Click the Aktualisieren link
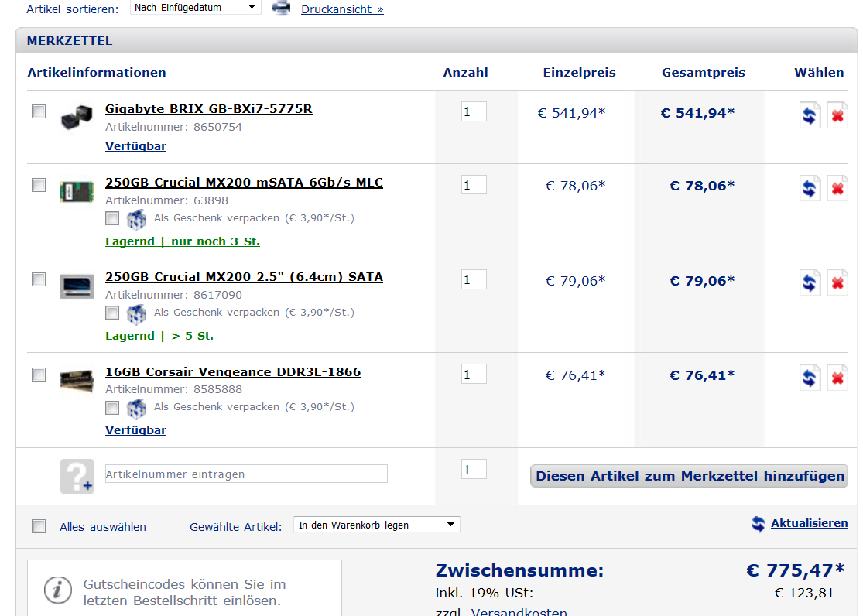 (x=809, y=523)
